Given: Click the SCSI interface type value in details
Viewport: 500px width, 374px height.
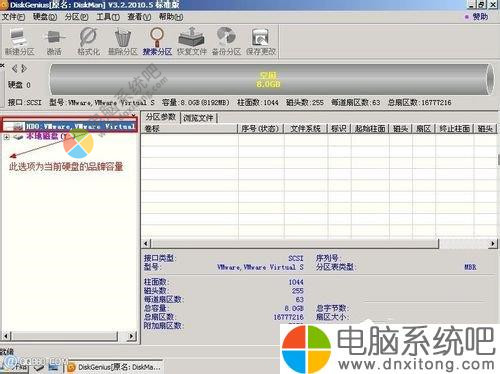Looking at the screenshot, I should pyautogui.click(x=296, y=258).
